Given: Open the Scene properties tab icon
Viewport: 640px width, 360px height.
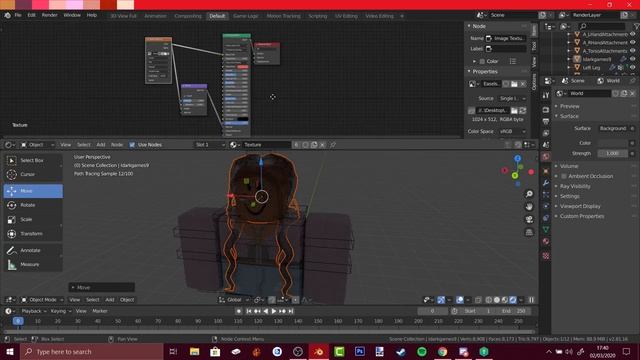Looking at the screenshot, I should 546,145.
